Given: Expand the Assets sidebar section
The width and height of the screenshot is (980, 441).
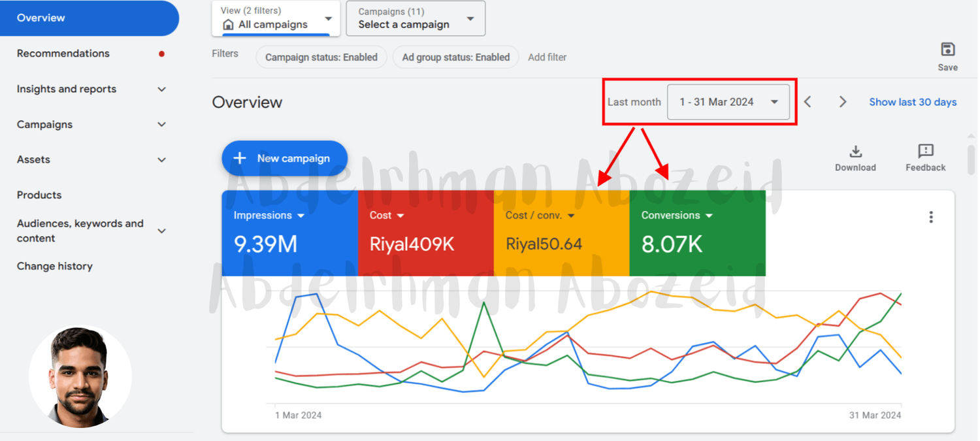Looking at the screenshot, I should click(161, 160).
